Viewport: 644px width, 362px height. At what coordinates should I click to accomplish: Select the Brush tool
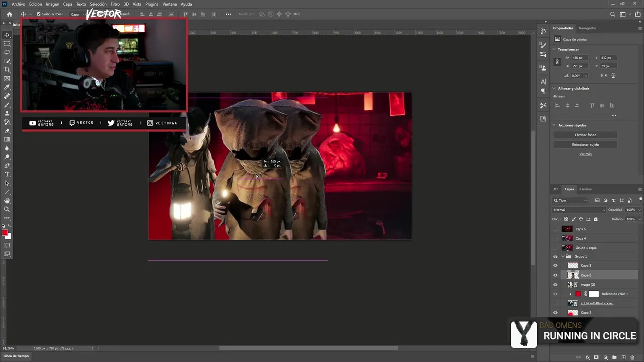point(7,105)
